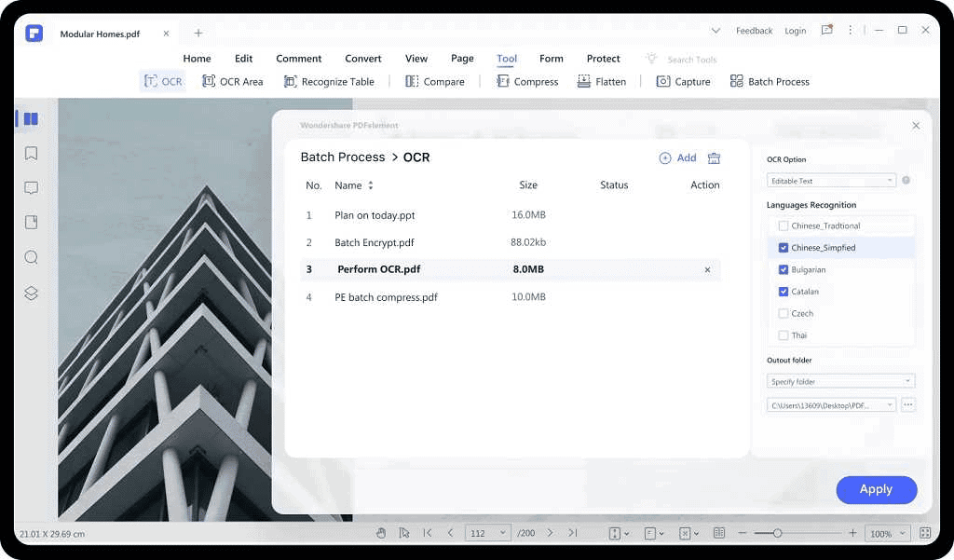This screenshot has height=560, width=954.
Task: Jump to the first page
Action: (428, 533)
